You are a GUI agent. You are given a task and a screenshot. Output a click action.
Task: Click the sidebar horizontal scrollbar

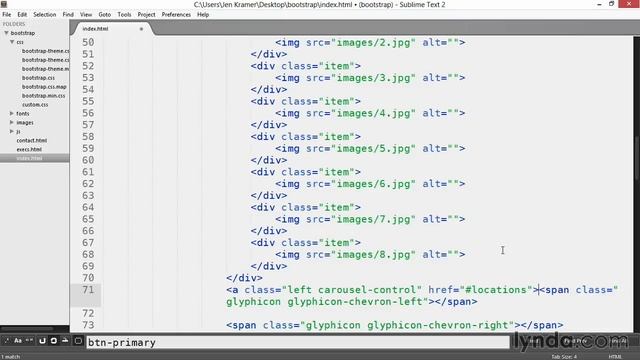tap(27, 328)
